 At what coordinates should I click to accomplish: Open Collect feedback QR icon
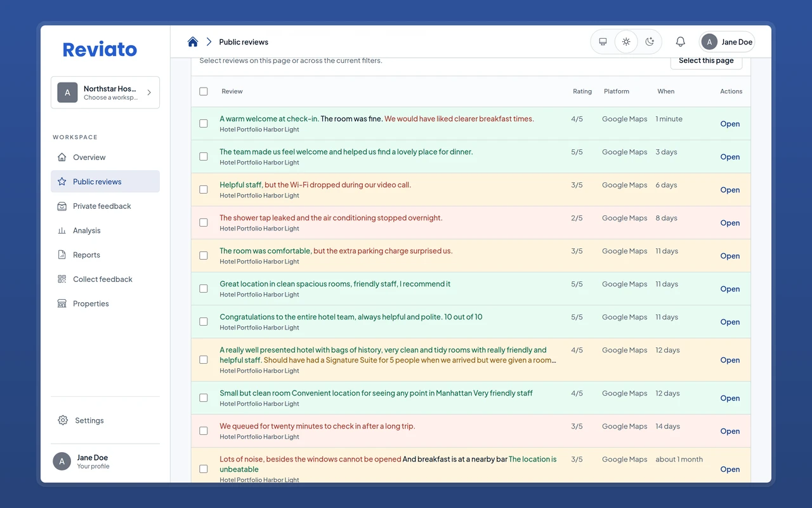(x=62, y=279)
